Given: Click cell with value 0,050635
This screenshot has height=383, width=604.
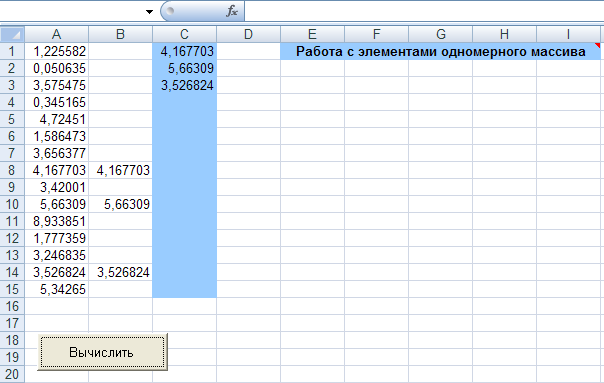Looking at the screenshot, I should (57, 68).
